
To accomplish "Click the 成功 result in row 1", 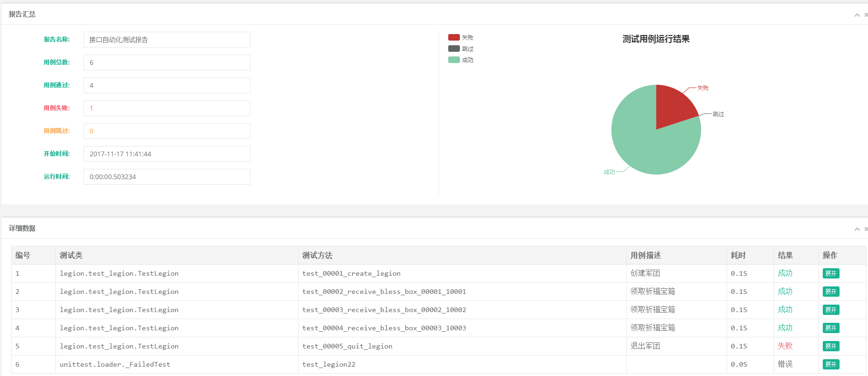I will (785, 273).
